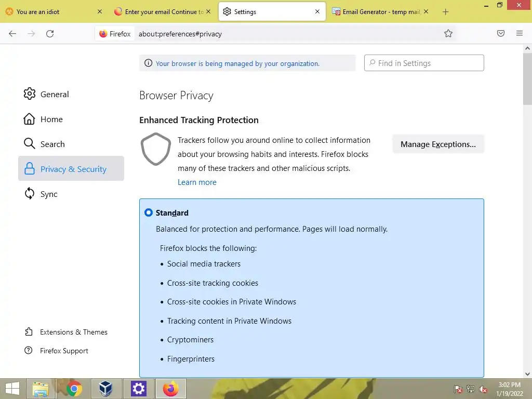Click the info icon in managed notice
Image resolution: width=532 pixels, height=399 pixels.
148,63
